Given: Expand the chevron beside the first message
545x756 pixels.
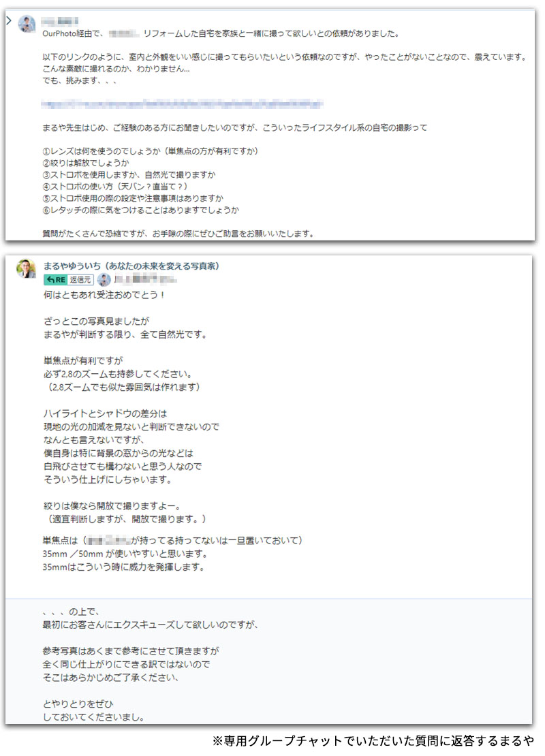Looking at the screenshot, I should [9, 21].
